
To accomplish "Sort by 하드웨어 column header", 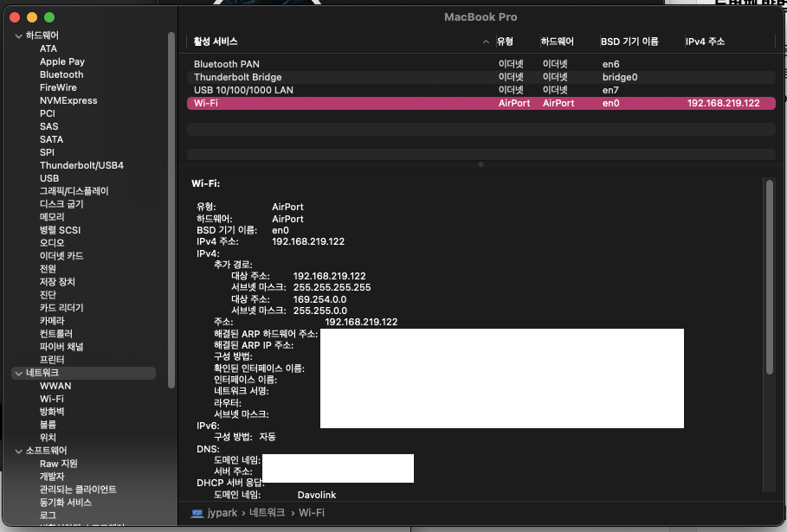I will pos(557,42).
